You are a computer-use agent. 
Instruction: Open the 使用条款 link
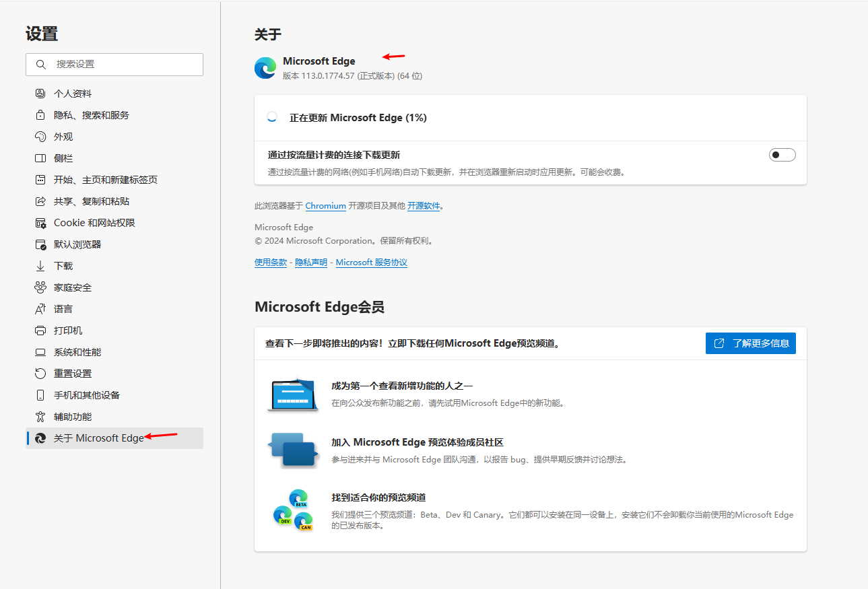click(x=271, y=263)
